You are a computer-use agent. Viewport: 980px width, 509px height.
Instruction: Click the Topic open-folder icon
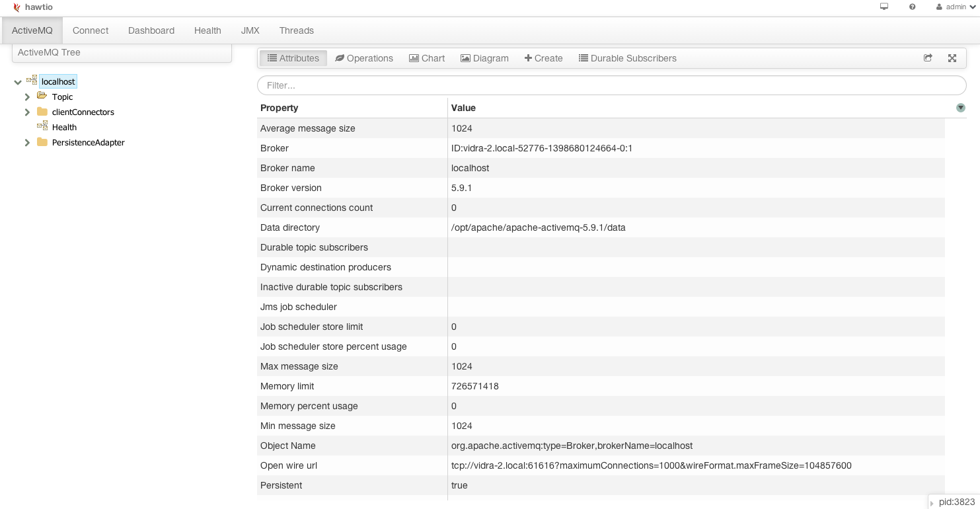point(42,96)
